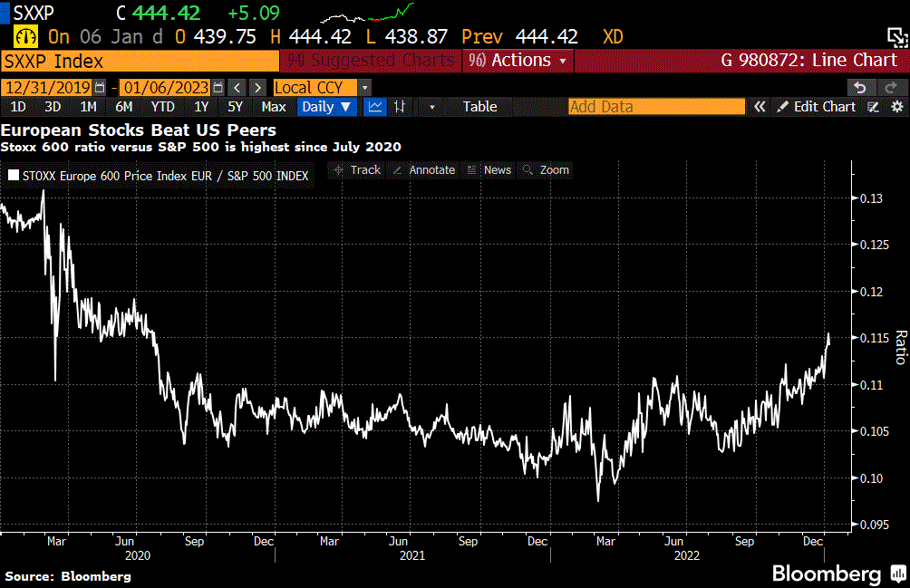Select the YTD range tab
Screen dimensions: 910x588
coord(162,107)
